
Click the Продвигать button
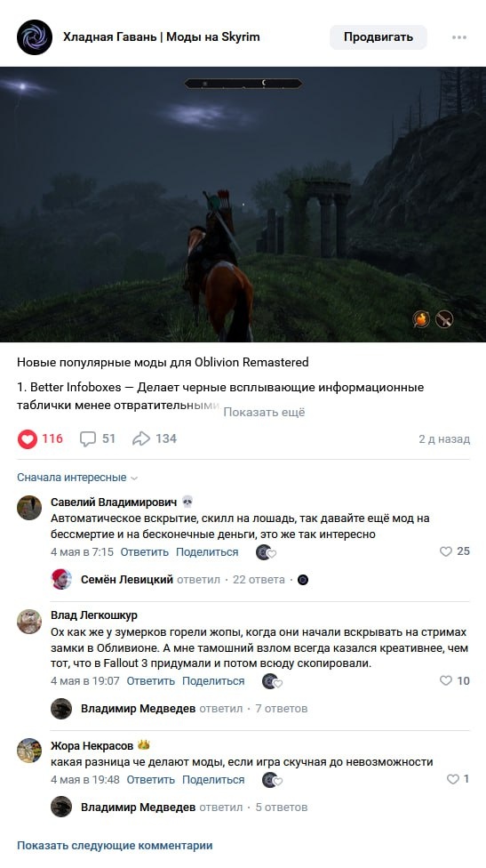pos(378,37)
